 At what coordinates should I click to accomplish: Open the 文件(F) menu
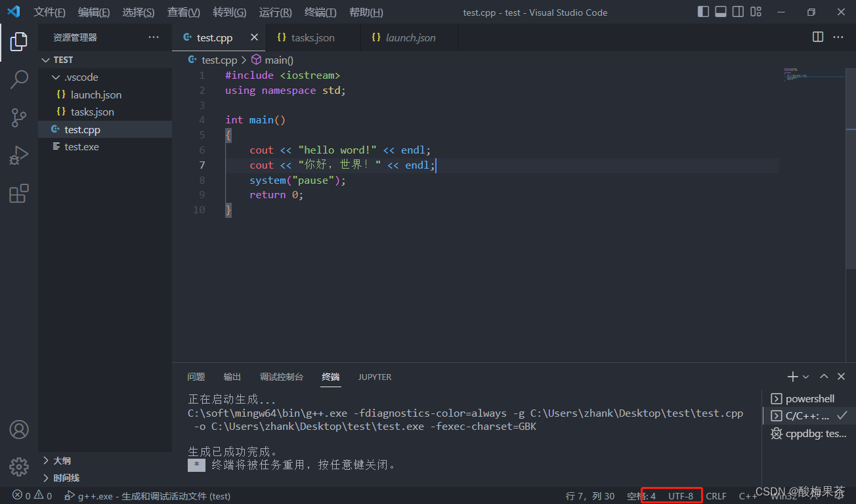pos(50,12)
